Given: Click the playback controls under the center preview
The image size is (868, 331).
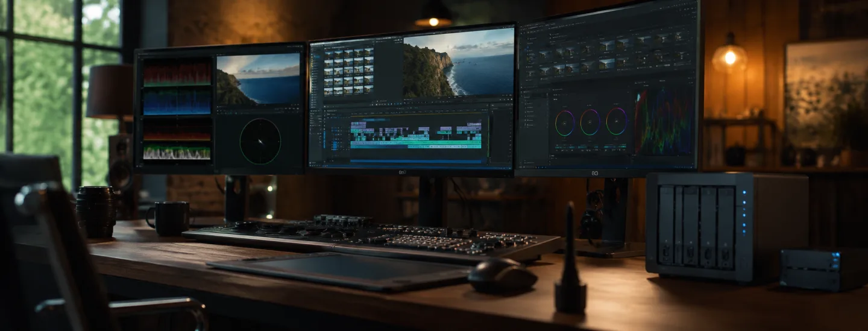Looking at the screenshot, I should (x=459, y=102).
